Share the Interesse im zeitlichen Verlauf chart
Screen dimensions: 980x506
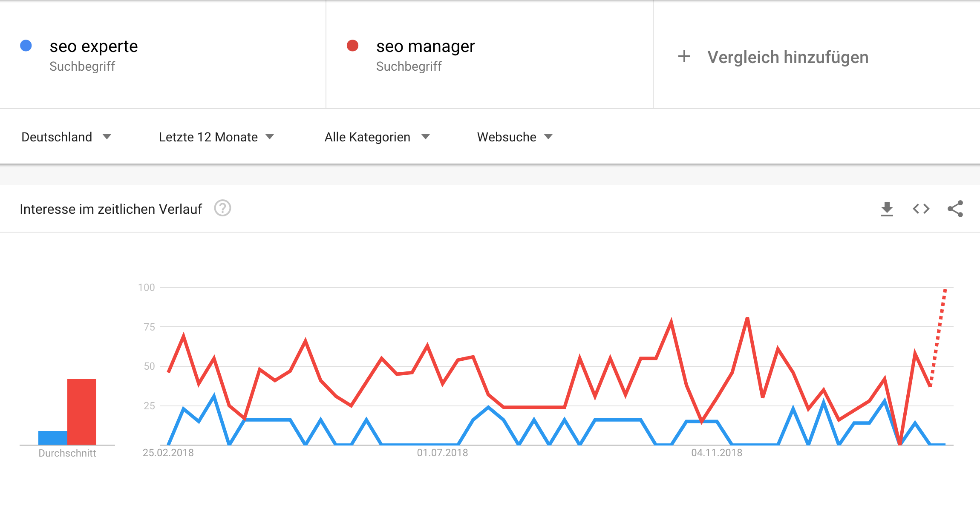[x=955, y=209]
